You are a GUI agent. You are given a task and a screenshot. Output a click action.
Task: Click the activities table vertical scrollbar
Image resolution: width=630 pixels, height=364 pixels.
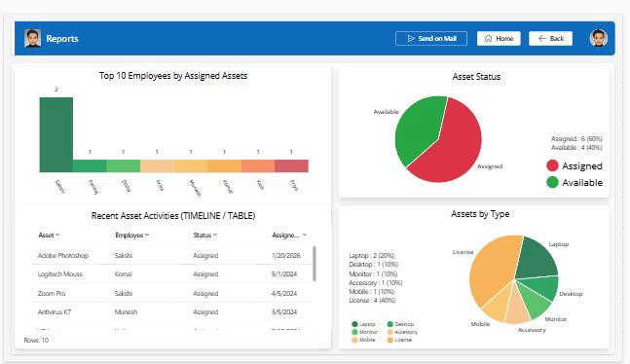[315, 264]
